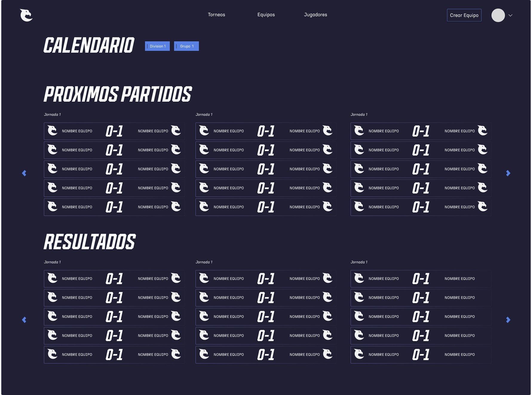Open the Division 1 filter

click(157, 46)
